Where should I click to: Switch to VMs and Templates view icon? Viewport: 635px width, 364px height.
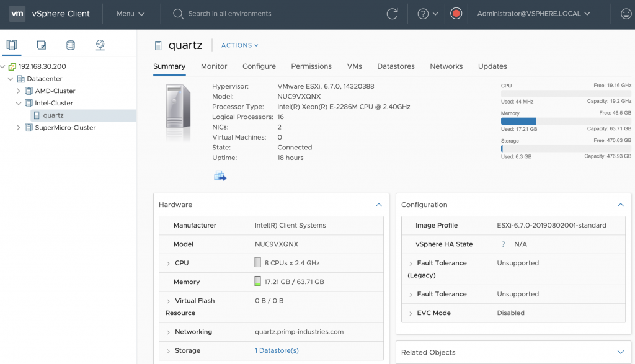(42, 45)
